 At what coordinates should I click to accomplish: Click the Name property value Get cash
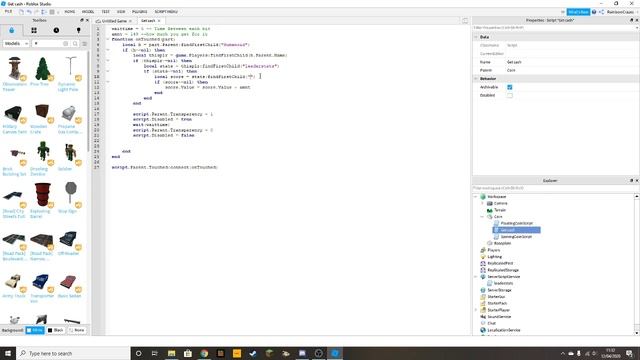click(514, 62)
